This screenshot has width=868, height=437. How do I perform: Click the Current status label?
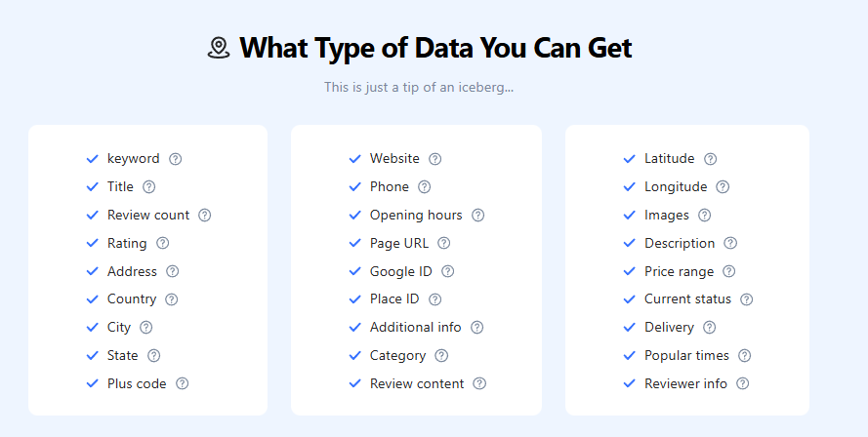pyautogui.click(x=687, y=299)
